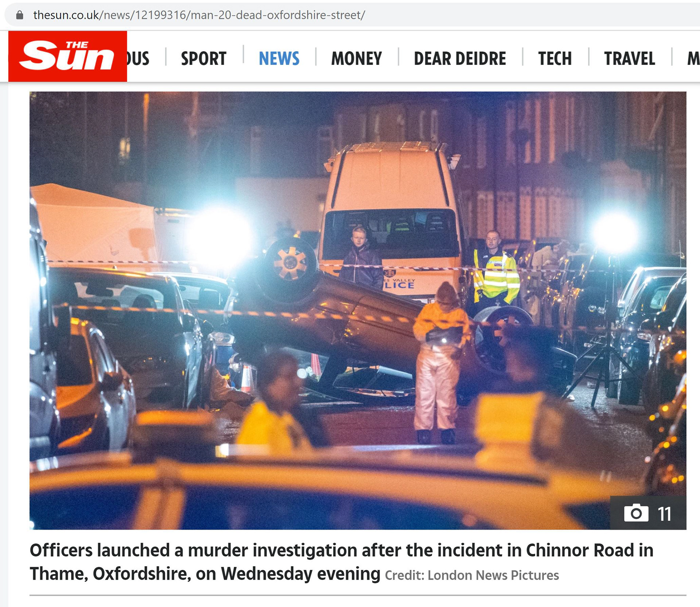
Task: Click the gallery count number 11
Action: [664, 514]
